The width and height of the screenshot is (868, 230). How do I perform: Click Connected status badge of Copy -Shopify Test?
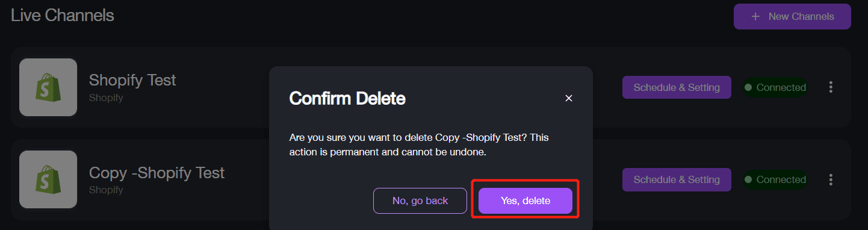tap(775, 179)
